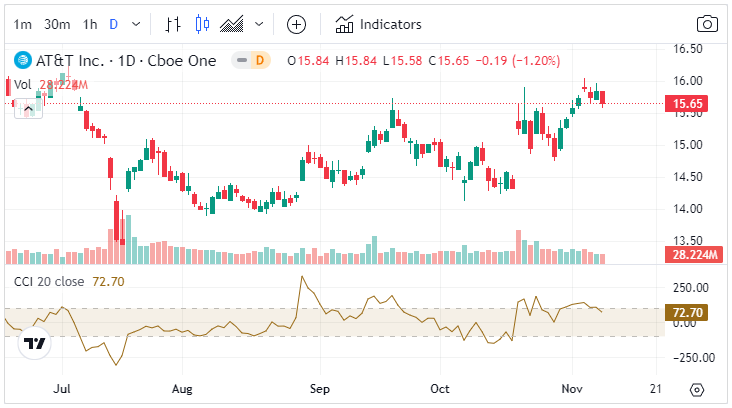Switch to bars chart style
Viewport: 732px width, 408px height.
click(173, 24)
